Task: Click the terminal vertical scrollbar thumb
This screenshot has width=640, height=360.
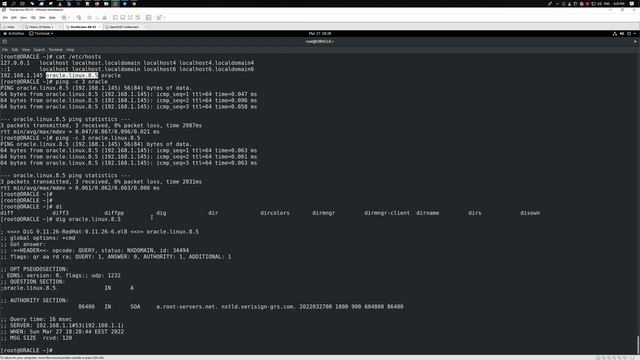Action: coord(638,345)
